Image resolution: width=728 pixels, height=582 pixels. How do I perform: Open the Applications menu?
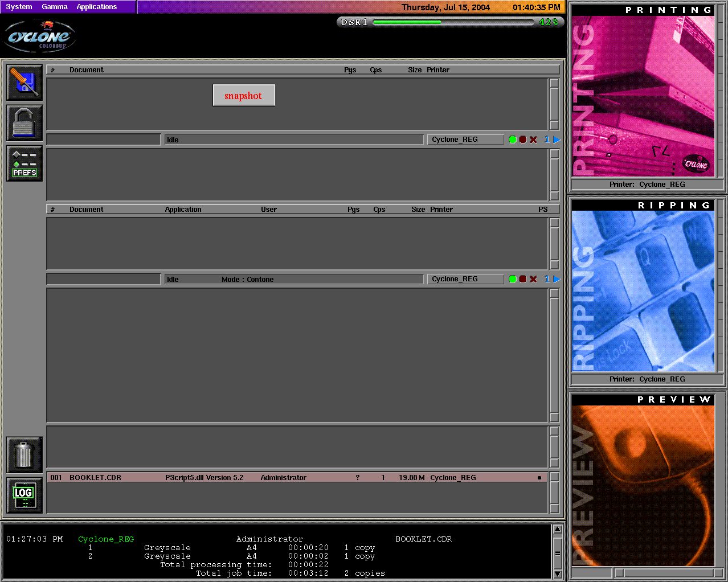click(97, 7)
